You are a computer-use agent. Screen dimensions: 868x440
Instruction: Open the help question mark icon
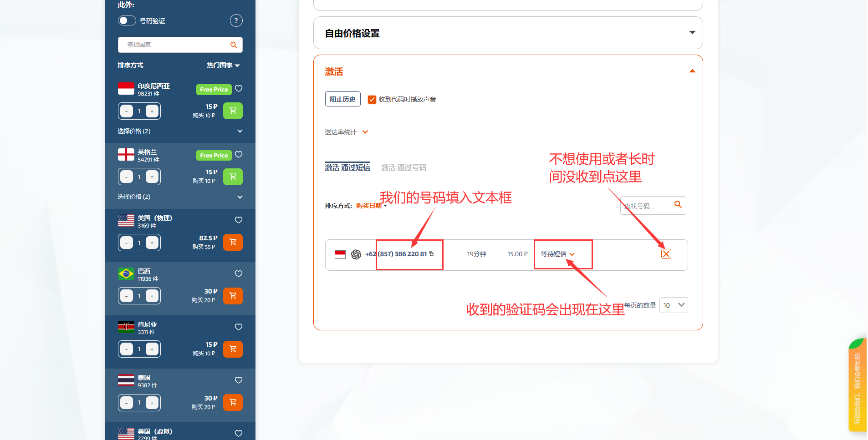[x=236, y=20]
